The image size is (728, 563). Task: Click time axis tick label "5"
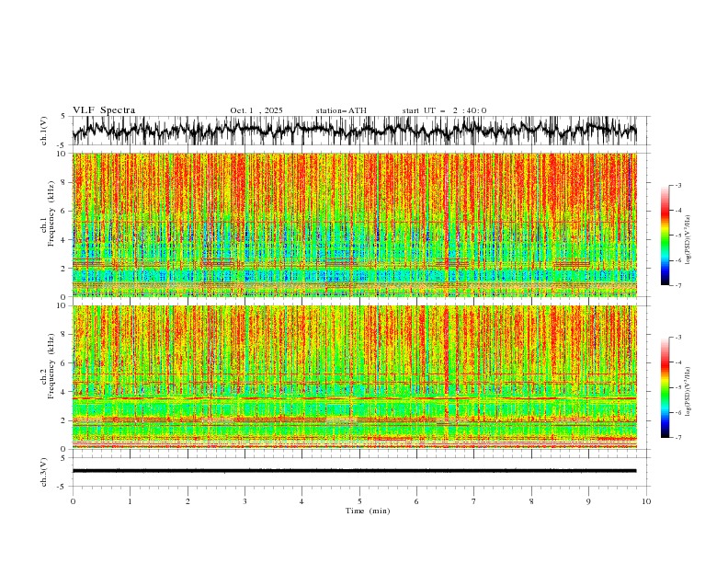(x=359, y=501)
